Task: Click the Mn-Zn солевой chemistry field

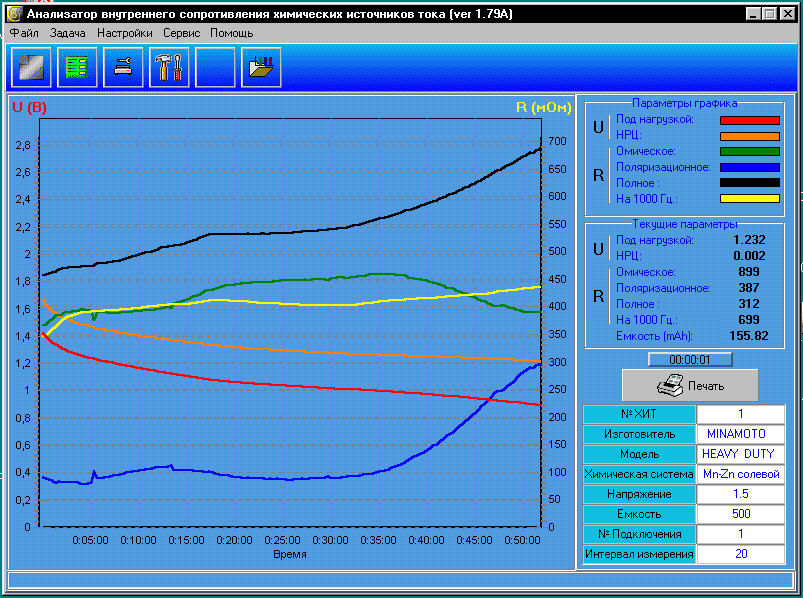Action: click(741, 474)
